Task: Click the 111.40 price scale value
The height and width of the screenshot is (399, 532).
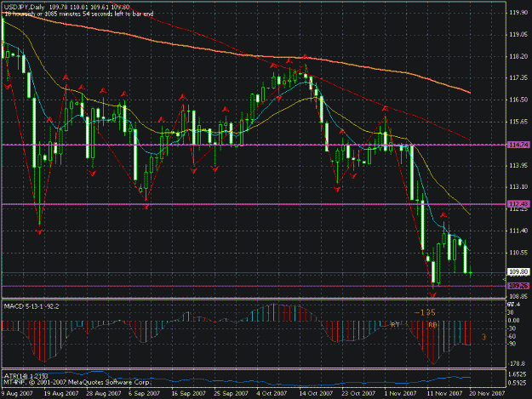Action: coord(518,231)
